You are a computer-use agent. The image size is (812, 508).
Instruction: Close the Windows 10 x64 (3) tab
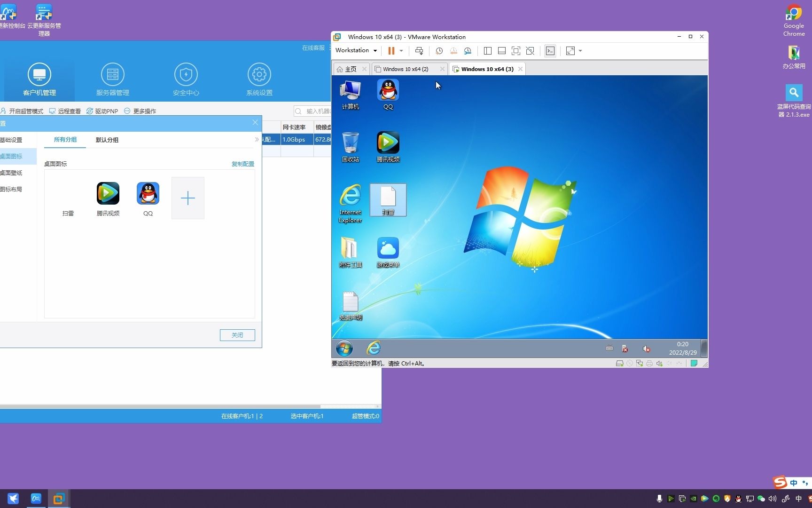coord(520,69)
